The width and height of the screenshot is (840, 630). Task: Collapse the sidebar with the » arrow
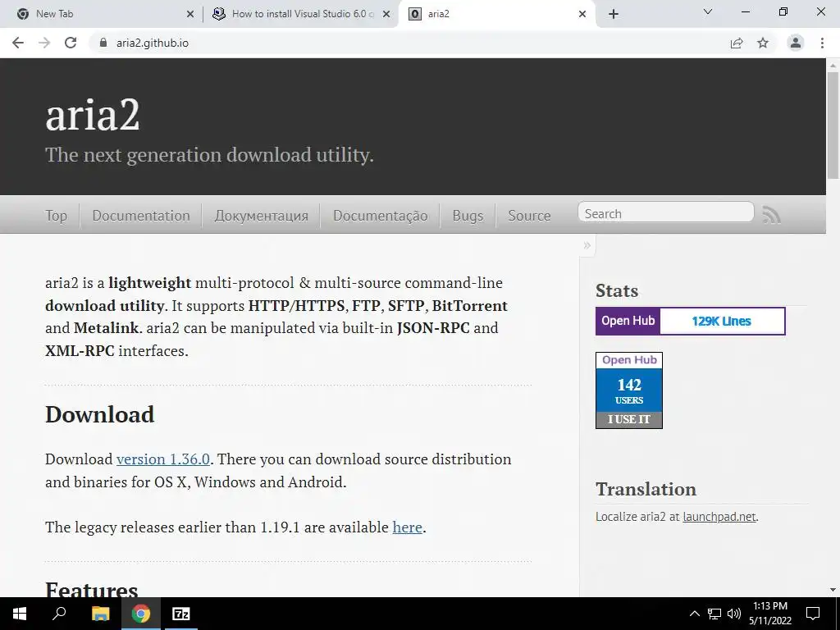point(587,245)
